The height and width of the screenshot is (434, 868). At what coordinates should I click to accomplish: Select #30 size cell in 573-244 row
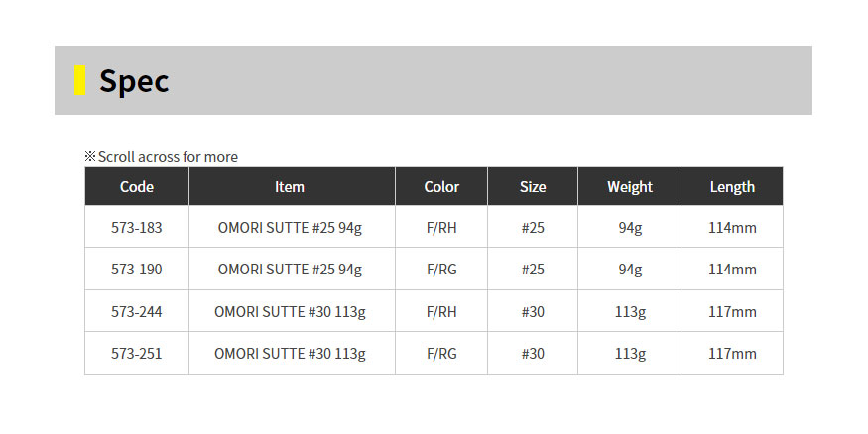pos(533,312)
